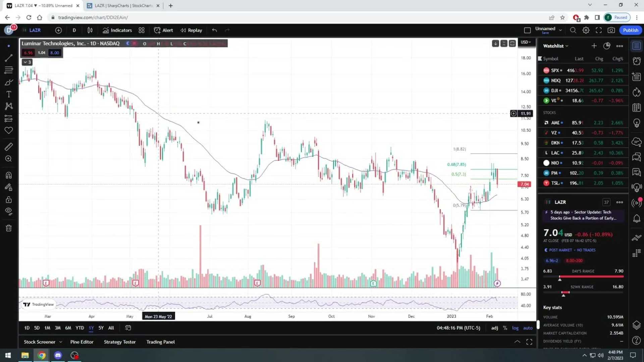Open the patterns tool in left toolbar

pyautogui.click(x=9, y=106)
